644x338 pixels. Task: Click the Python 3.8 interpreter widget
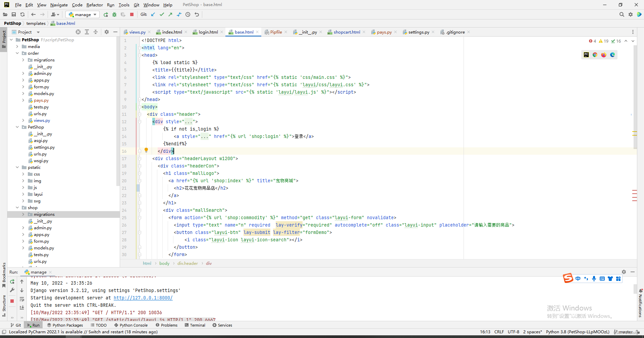[578, 332]
